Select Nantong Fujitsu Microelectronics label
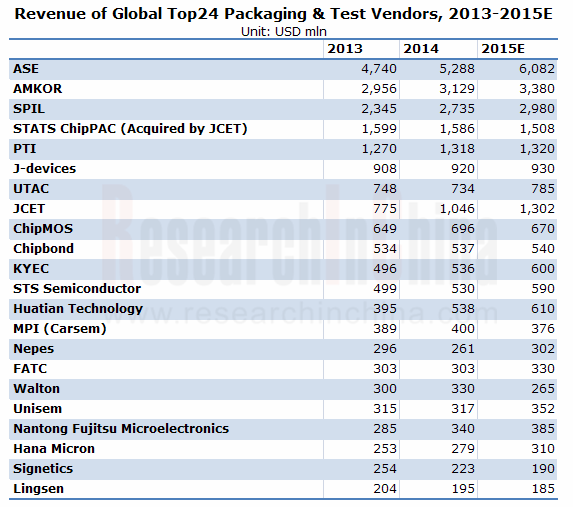 [121, 429]
